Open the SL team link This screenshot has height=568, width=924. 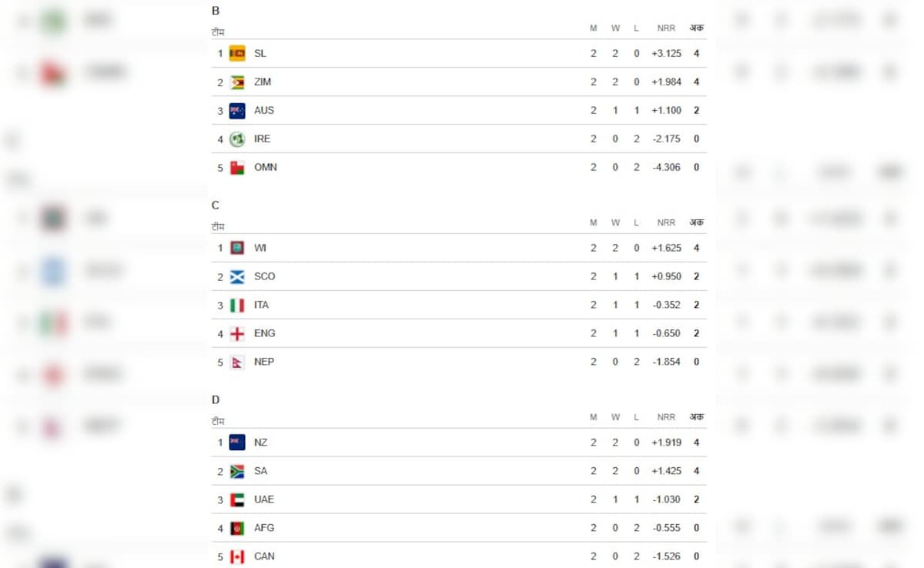point(260,54)
